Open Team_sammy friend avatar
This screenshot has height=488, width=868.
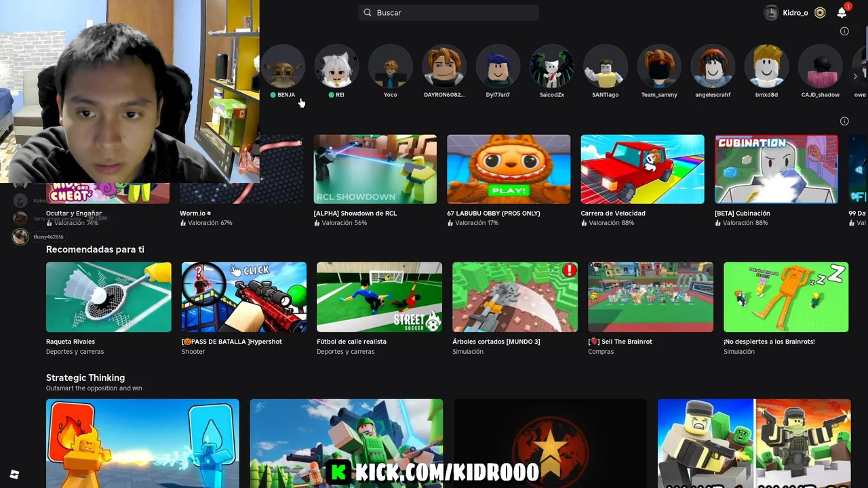(659, 66)
